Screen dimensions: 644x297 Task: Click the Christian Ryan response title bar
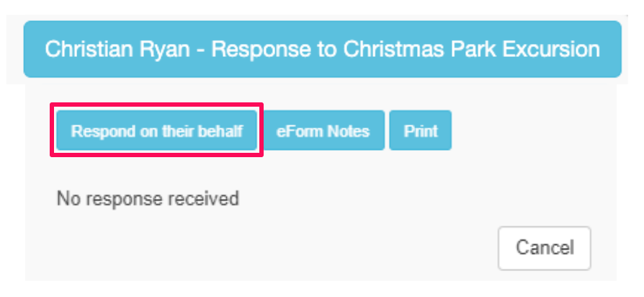(322, 49)
